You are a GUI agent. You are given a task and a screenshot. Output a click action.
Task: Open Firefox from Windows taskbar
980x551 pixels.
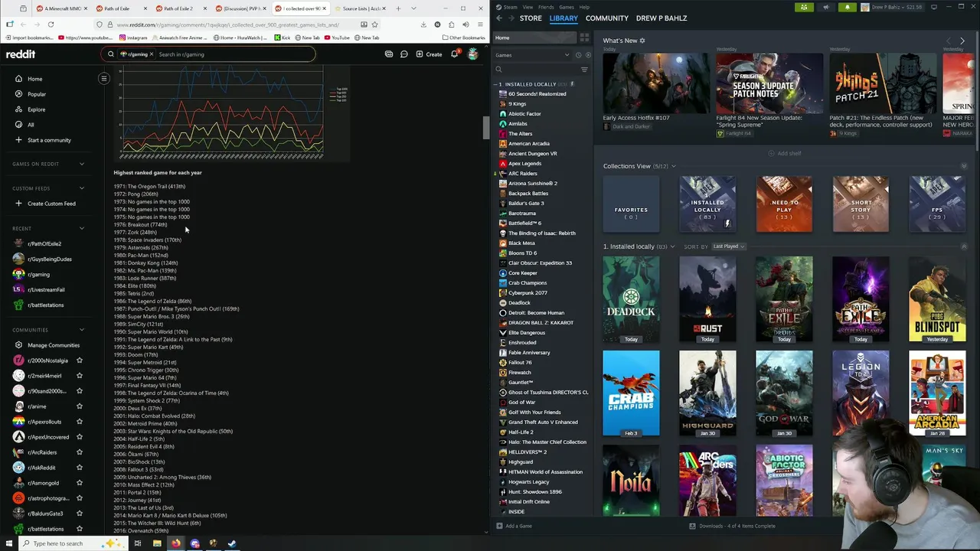coord(175,543)
